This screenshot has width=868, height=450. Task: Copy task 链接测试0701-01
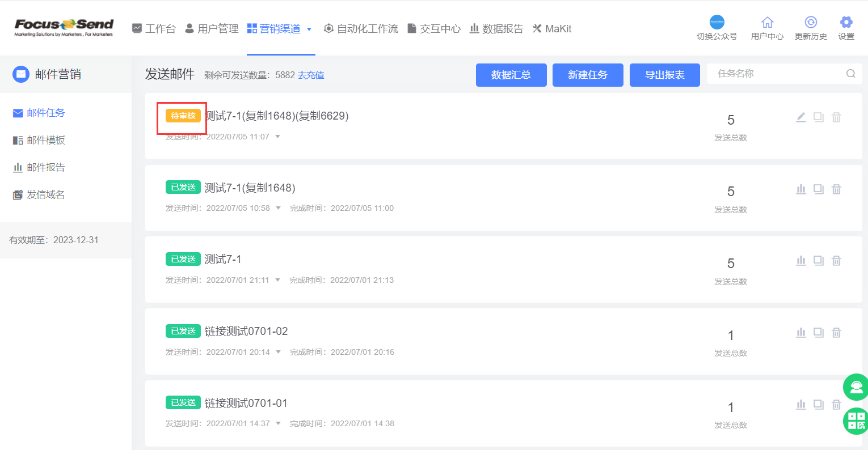pos(819,405)
